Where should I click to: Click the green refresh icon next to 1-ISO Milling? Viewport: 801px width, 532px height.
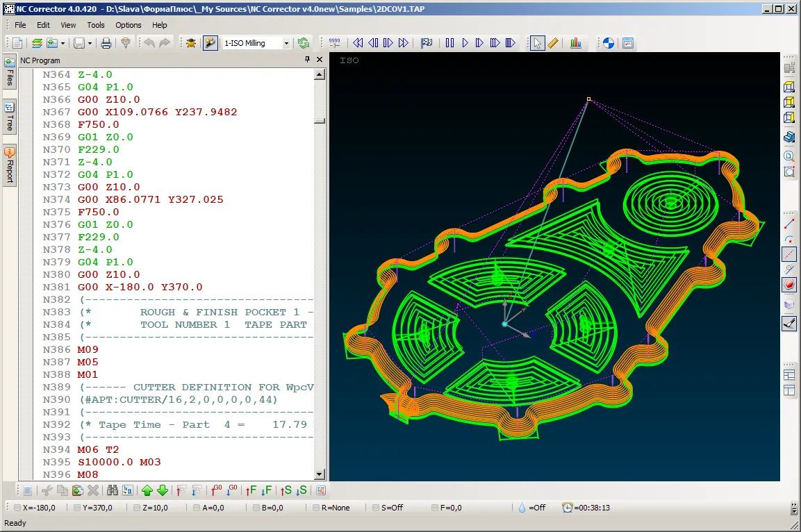[x=304, y=42]
